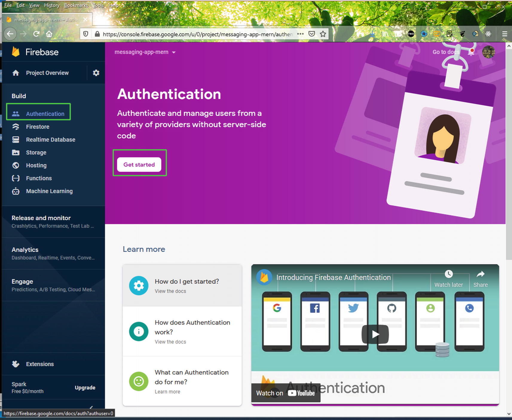Image resolution: width=512 pixels, height=420 pixels.
Task: Click the Share arrow on video
Action: point(480,278)
